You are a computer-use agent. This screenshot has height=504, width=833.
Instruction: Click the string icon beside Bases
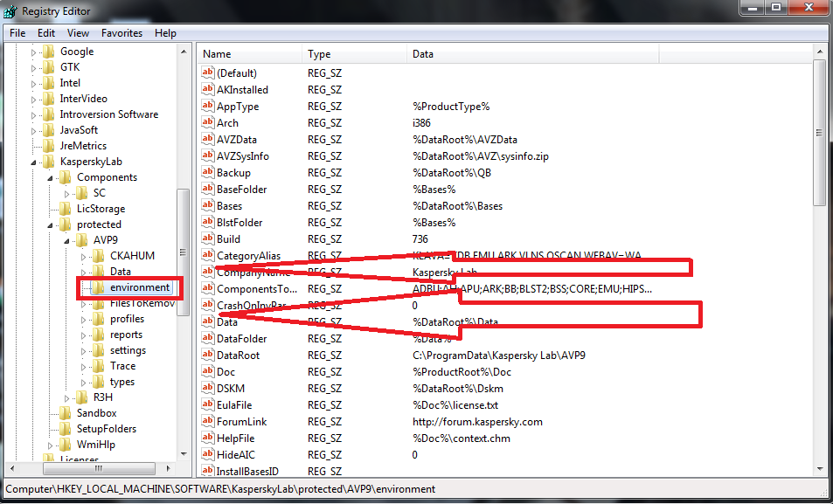pyautogui.click(x=208, y=205)
